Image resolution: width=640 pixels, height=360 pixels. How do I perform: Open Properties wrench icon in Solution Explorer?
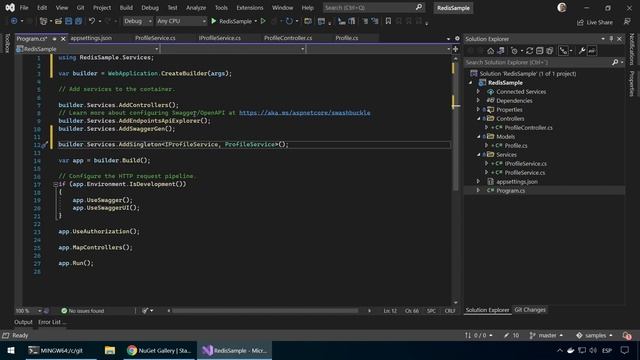[x=582, y=51]
